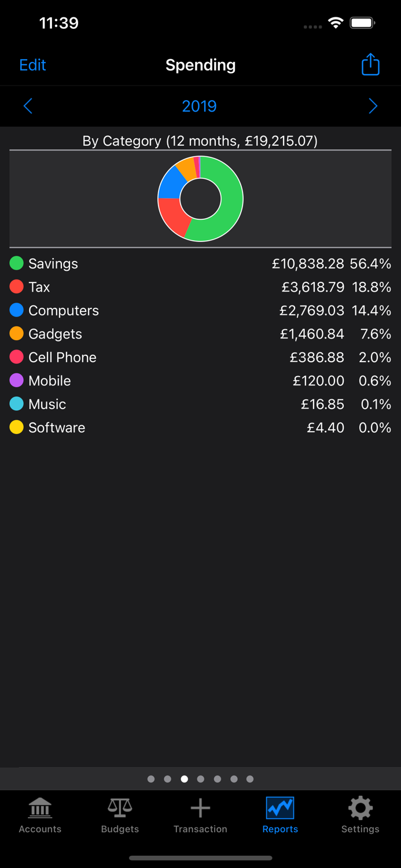Select the third page indicator dot
The width and height of the screenshot is (401, 868).
point(184,779)
